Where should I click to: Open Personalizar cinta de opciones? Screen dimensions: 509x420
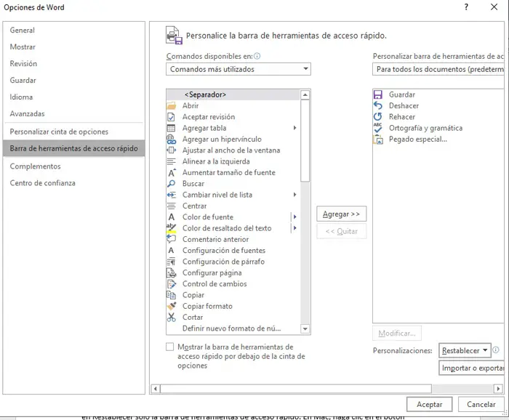click(74, 132)
